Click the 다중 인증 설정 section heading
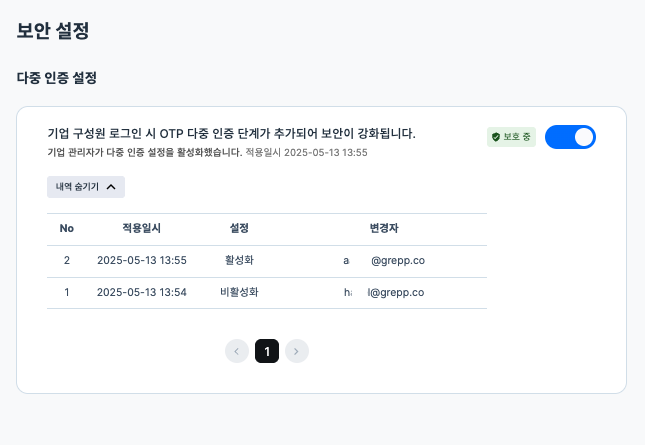 (x=57, y=78)
